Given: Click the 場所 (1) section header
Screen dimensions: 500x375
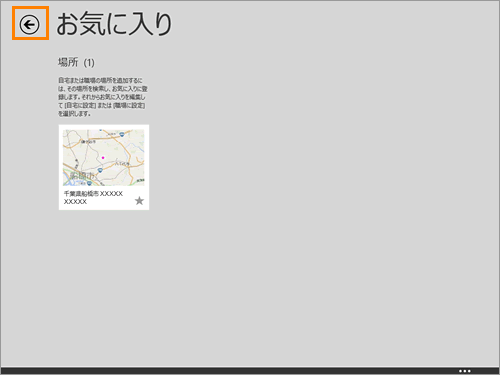Looking at the screenshot, I should (76, 62).
